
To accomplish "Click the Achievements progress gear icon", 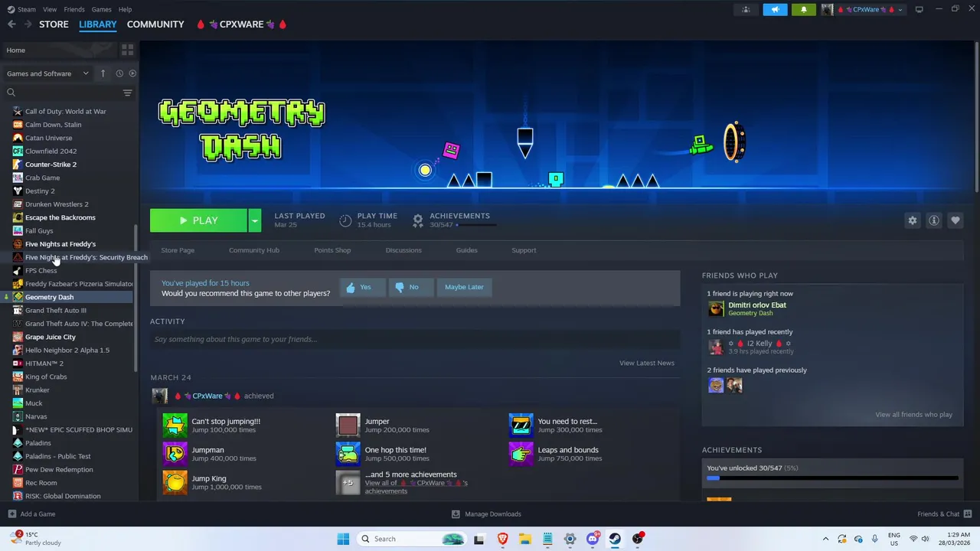I will [x=418, y=220].
